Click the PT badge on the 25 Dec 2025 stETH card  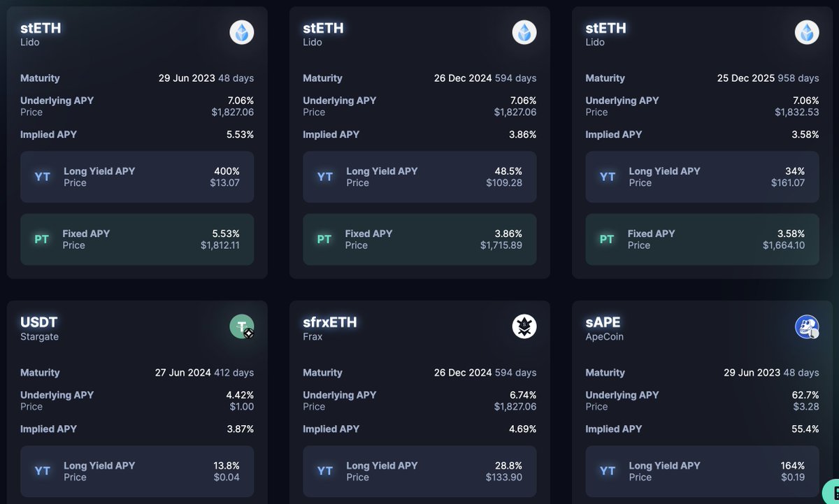(607, 239)
